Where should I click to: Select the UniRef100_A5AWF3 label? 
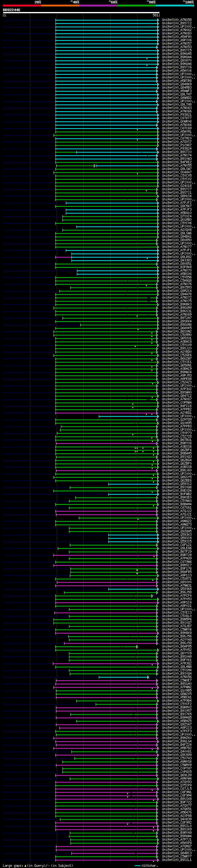coord(177,91)
